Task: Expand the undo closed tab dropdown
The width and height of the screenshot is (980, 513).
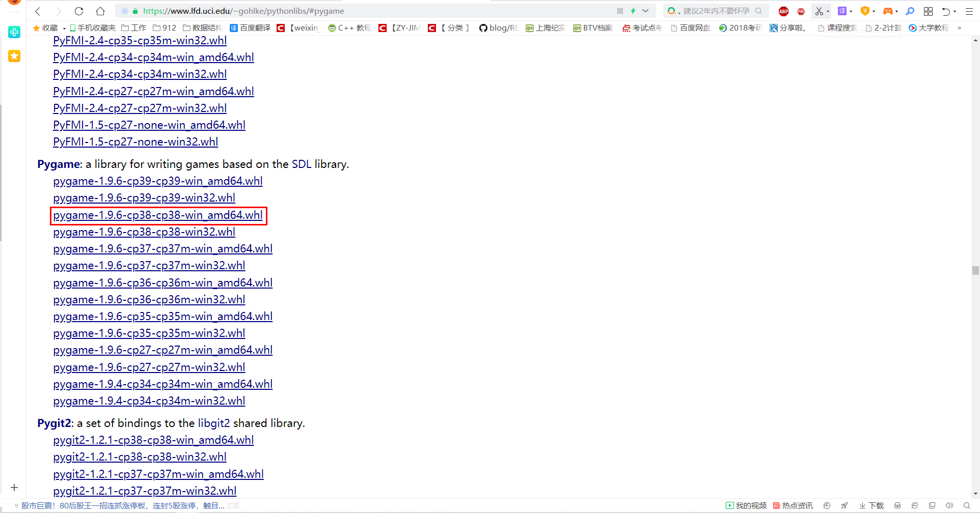Action: click(x=955, y=11)
